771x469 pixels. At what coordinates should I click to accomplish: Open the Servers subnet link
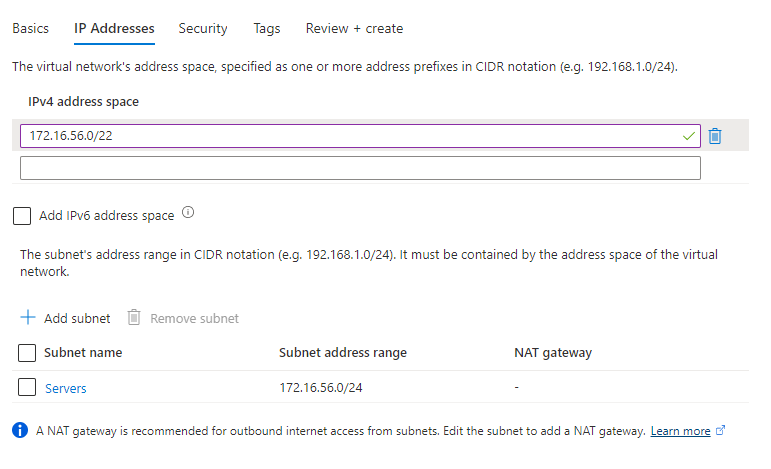66,388
